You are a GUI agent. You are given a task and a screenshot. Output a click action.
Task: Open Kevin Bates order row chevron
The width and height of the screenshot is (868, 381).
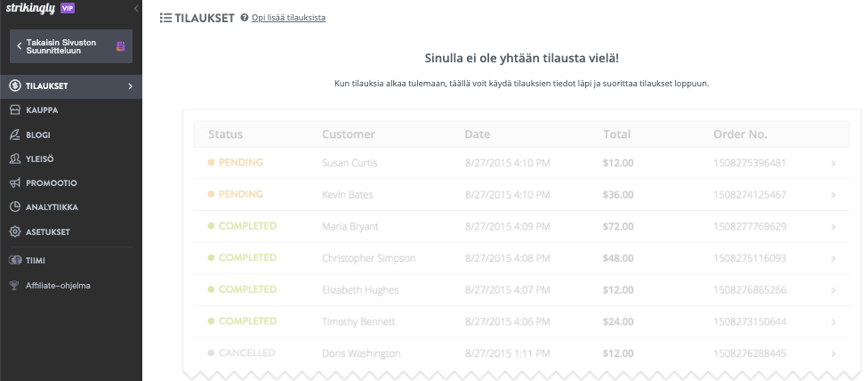click(833, 195)
